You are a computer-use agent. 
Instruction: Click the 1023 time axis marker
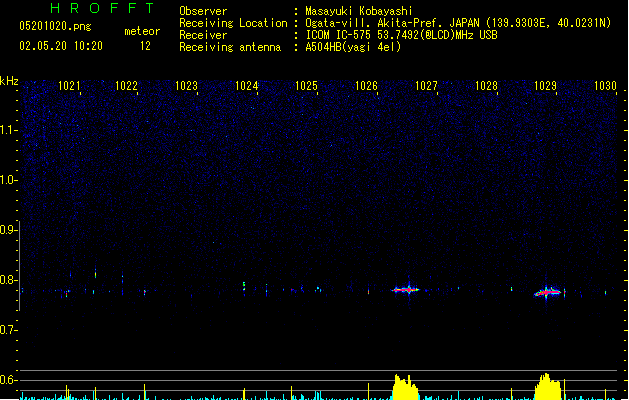[x=187, y=86]
